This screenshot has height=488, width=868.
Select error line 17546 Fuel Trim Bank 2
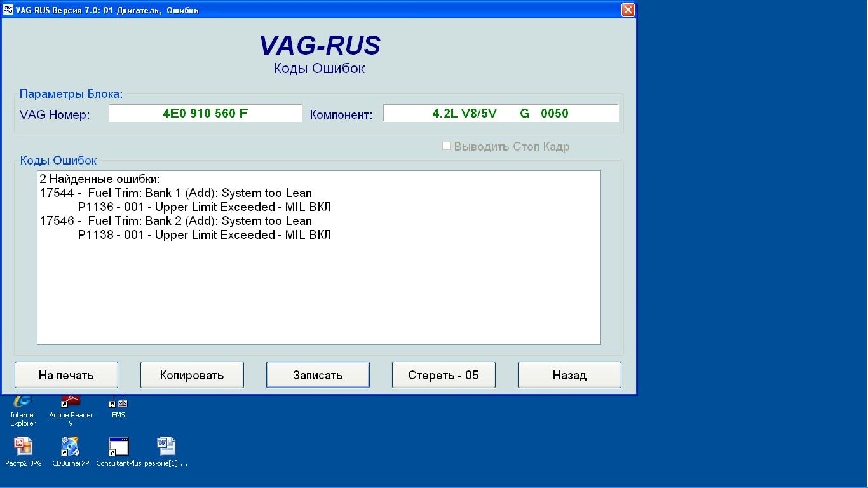pyautogui.click(x=176, y=221)
